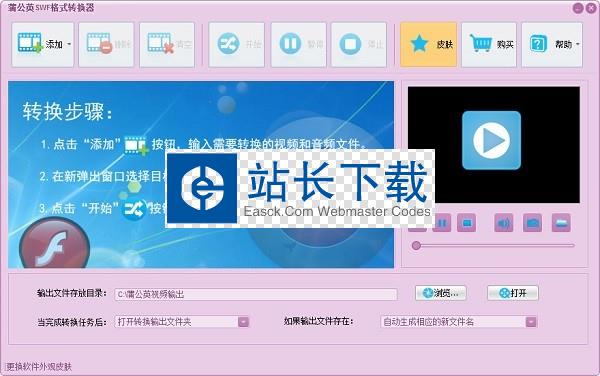Click the pause icon under the preview
The width and height of the screenshot is (600, 376).
point(442,223)
